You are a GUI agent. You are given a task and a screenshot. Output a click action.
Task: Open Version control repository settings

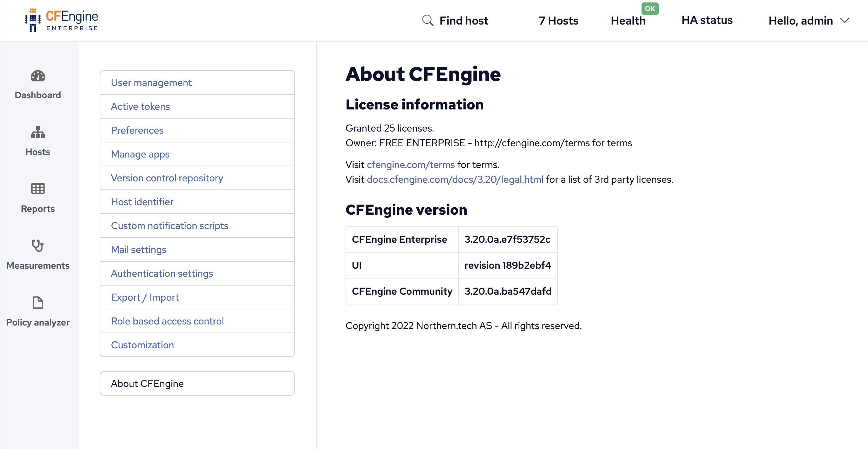[x=167, y=178]
